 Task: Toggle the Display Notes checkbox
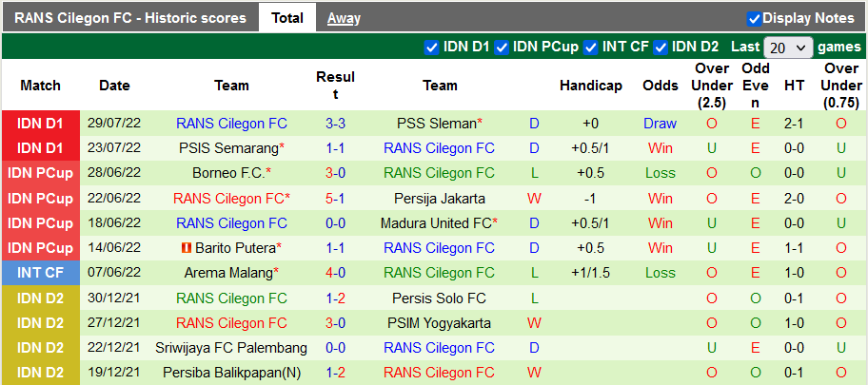pos(754,18)
